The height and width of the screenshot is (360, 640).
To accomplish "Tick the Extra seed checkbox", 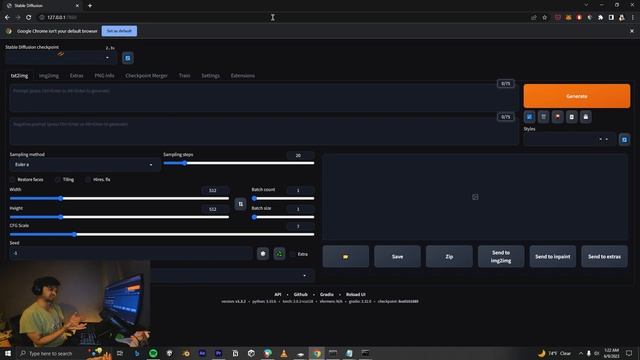I will (293, 254).
